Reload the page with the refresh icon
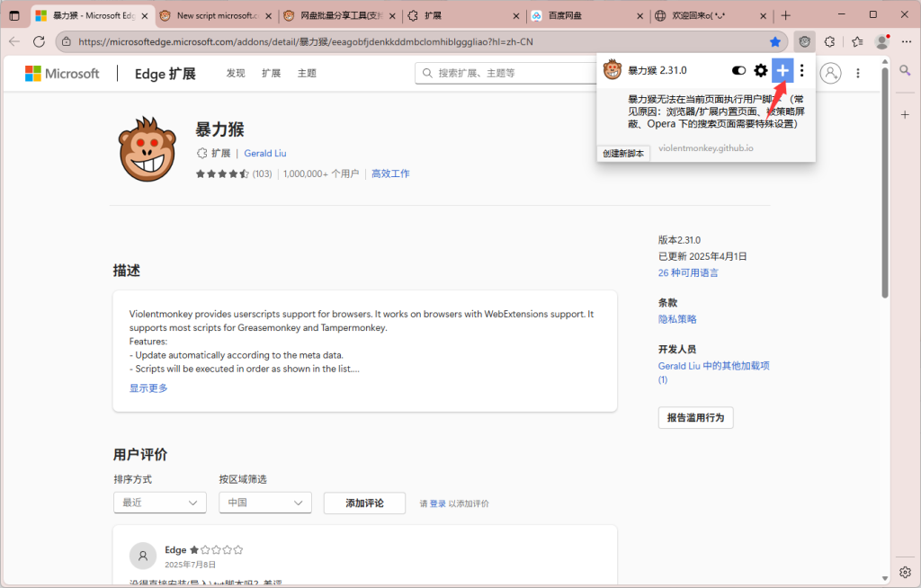Image resolution: width=921 pixels, height=588 pixels. 38,41
